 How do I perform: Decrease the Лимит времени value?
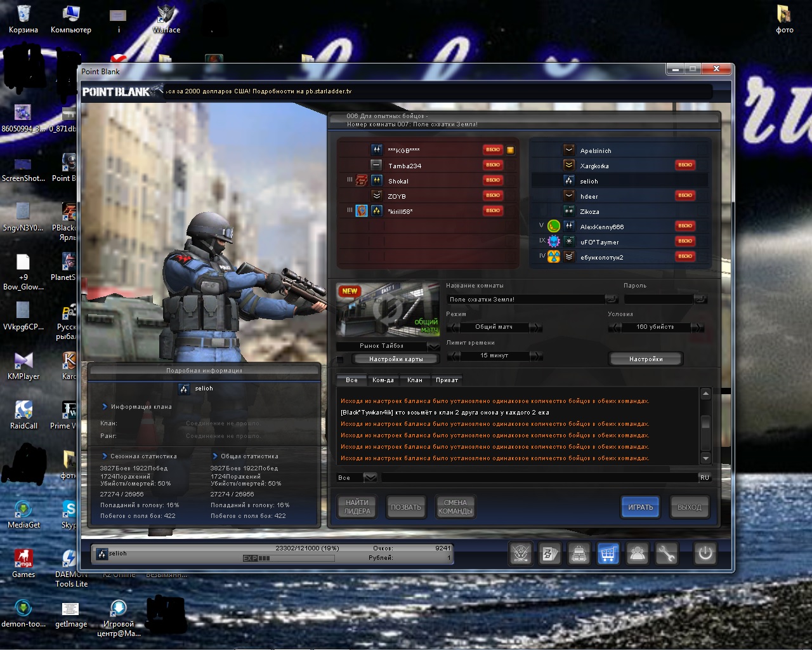click(x=453, y=356)
